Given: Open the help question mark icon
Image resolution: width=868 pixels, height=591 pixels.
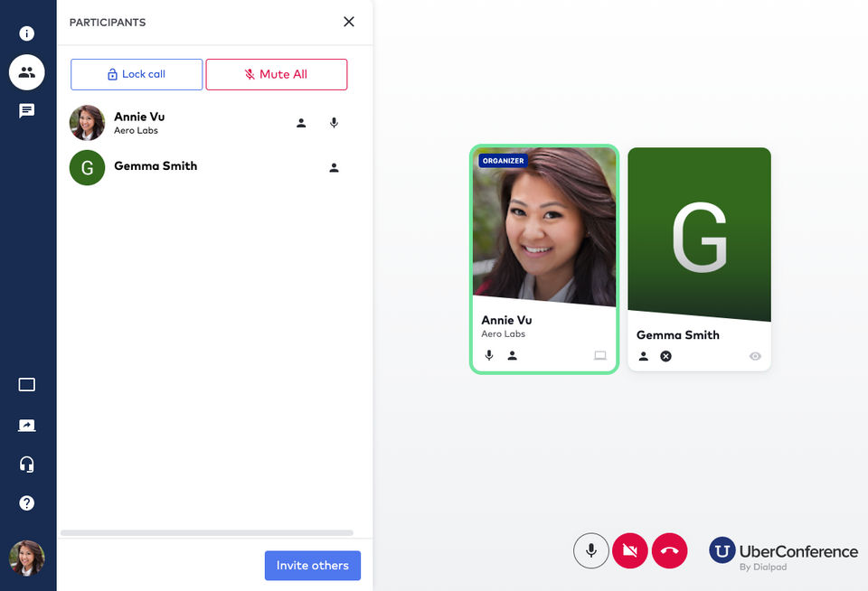Looking at the screenshot, I should pyautogui.click(x=26, y=503).
